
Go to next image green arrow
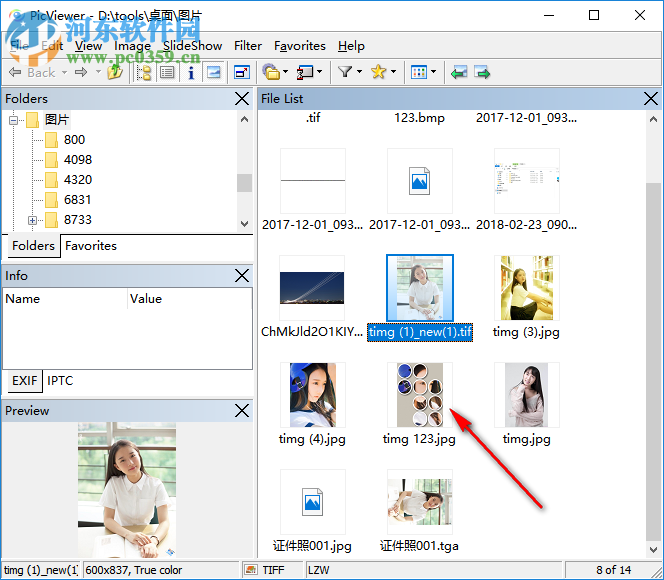point(482,72)
